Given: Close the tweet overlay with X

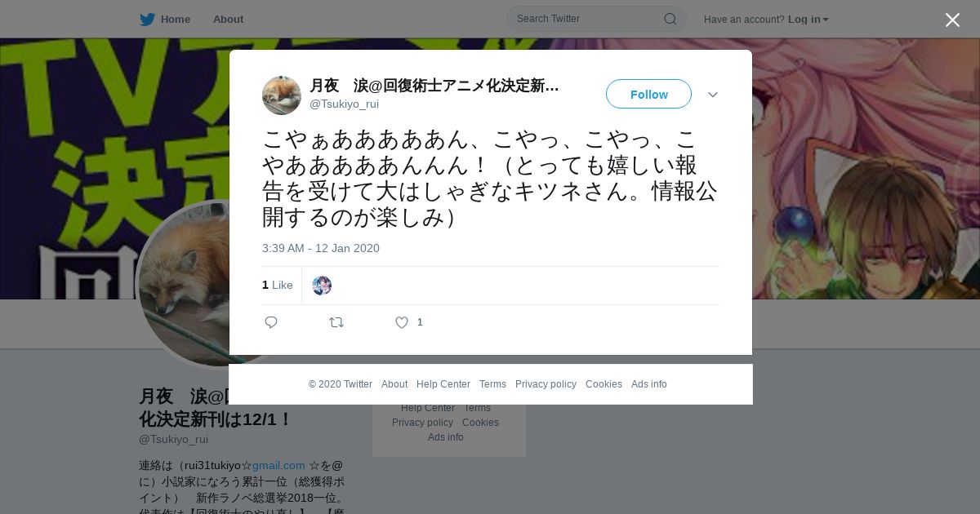Looking at the screenshot, I should click(x=952, y=20).
